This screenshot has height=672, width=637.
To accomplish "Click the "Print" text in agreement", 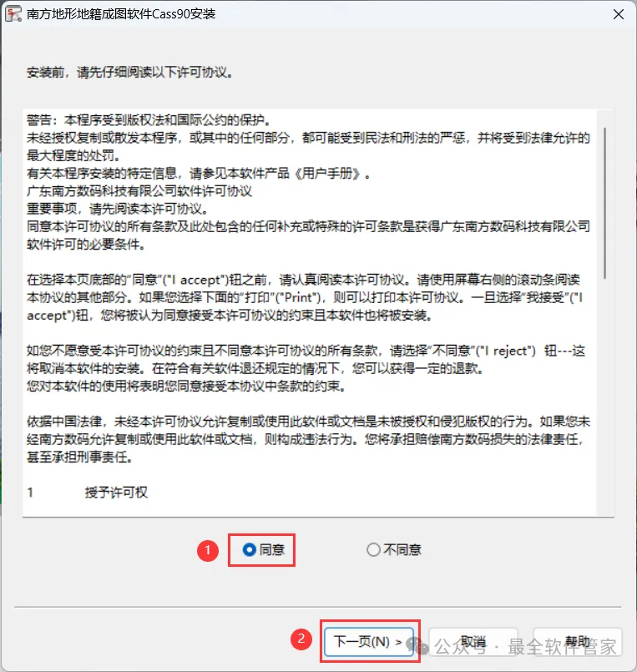I will click(300, 297).
